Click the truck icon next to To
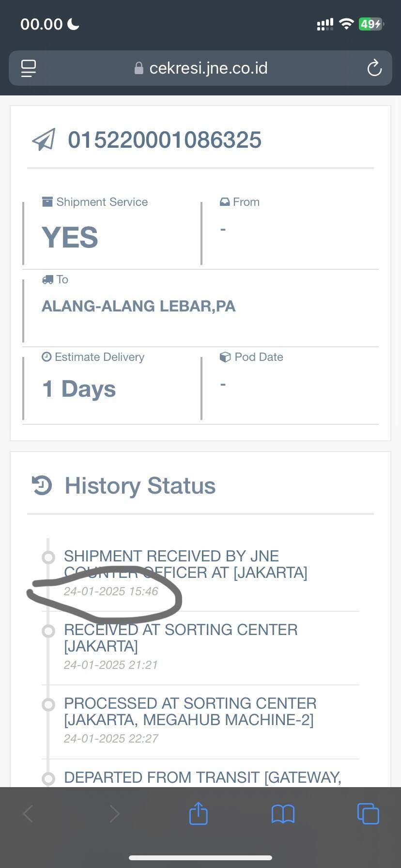Image resolution: width=401 pixels, height=868 pixels. (47, 279)
